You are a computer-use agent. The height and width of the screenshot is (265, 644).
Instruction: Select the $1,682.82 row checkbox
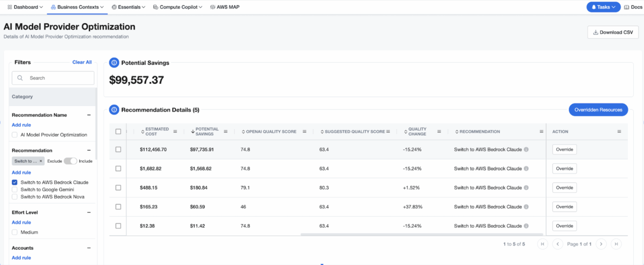click(118, 169)
